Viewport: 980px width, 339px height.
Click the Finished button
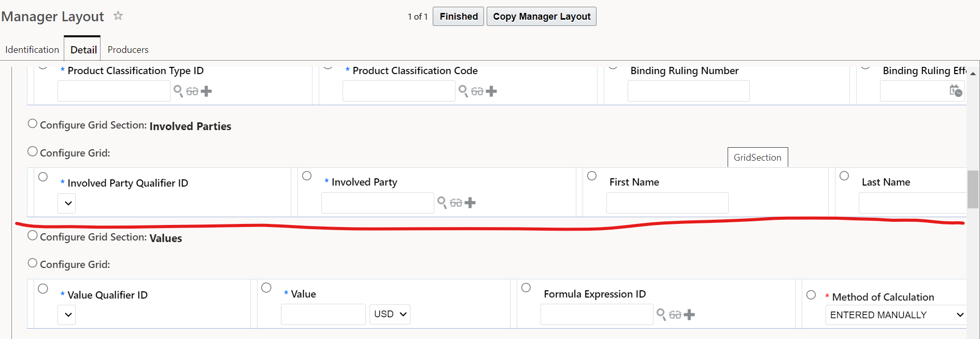point(459,17)
